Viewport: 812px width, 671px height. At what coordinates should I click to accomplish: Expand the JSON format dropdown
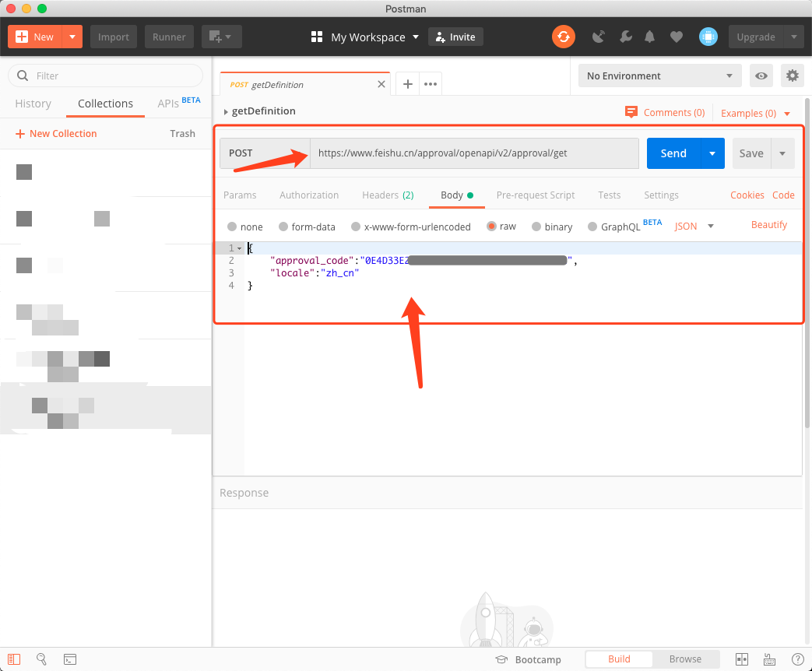694,227
